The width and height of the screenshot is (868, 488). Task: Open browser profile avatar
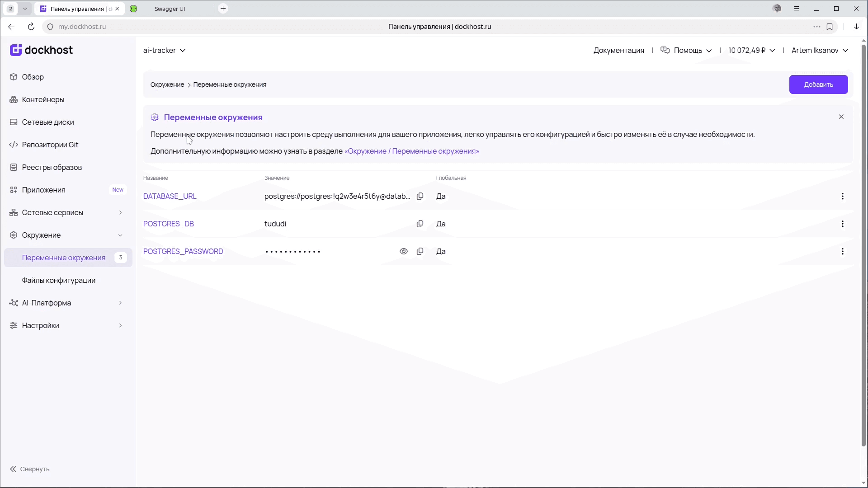click(777, 9)
